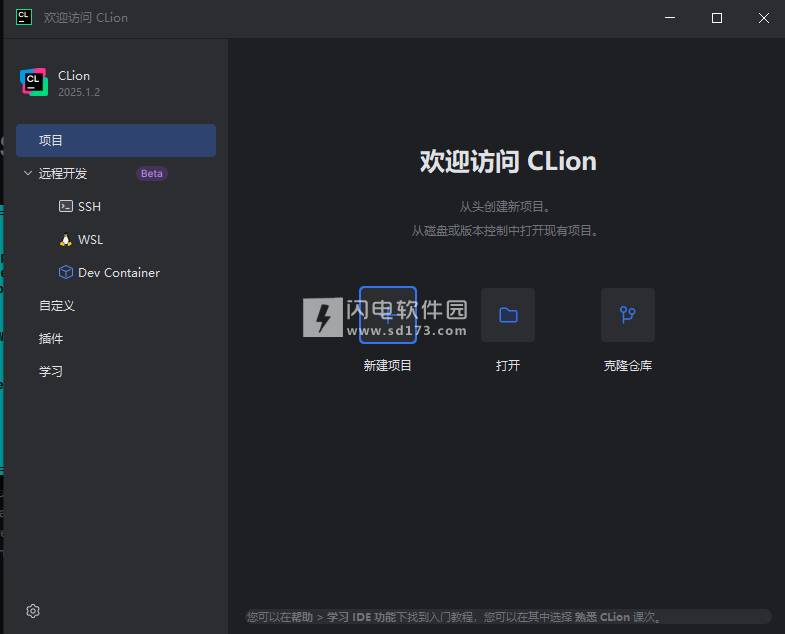Open the 自定义 tab

pos(57,305)
